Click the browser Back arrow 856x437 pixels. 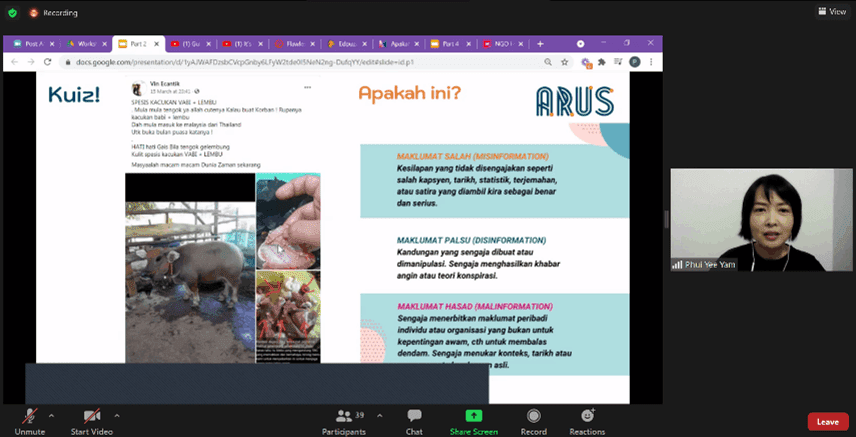pos(14,62)
